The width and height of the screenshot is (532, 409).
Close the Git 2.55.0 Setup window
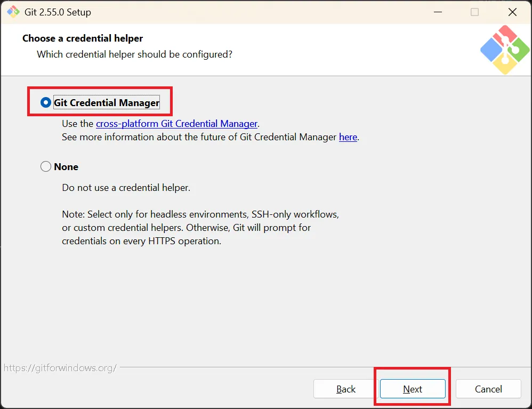(512, 12)
